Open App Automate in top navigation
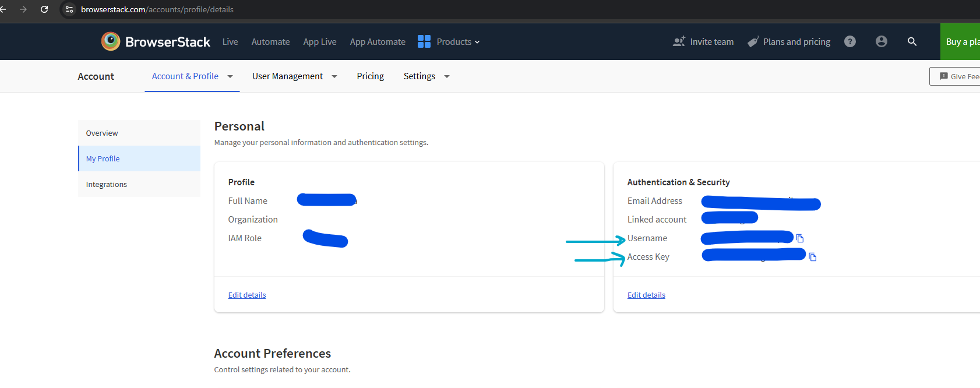This screenshot has height=388, width=980. click(378, 41)
